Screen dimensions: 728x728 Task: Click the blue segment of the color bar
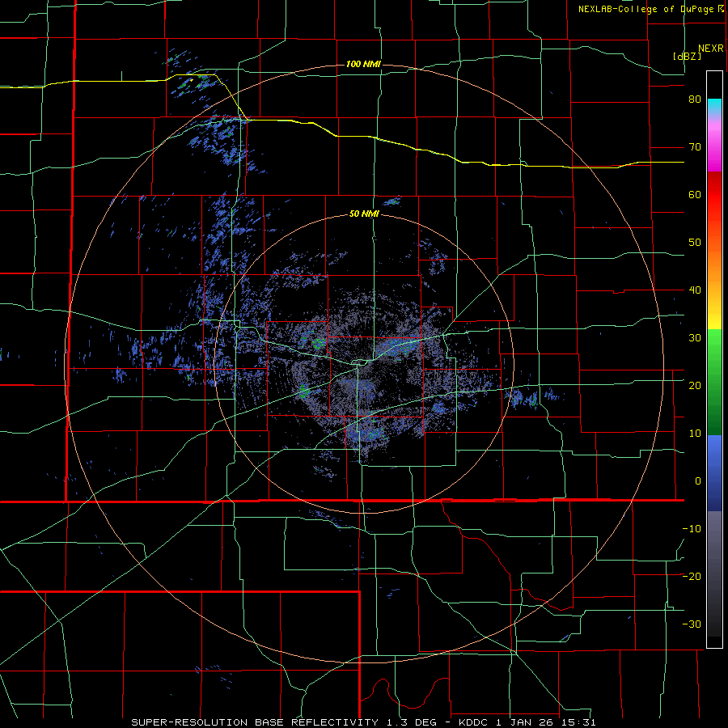click(x=714, y=473)
